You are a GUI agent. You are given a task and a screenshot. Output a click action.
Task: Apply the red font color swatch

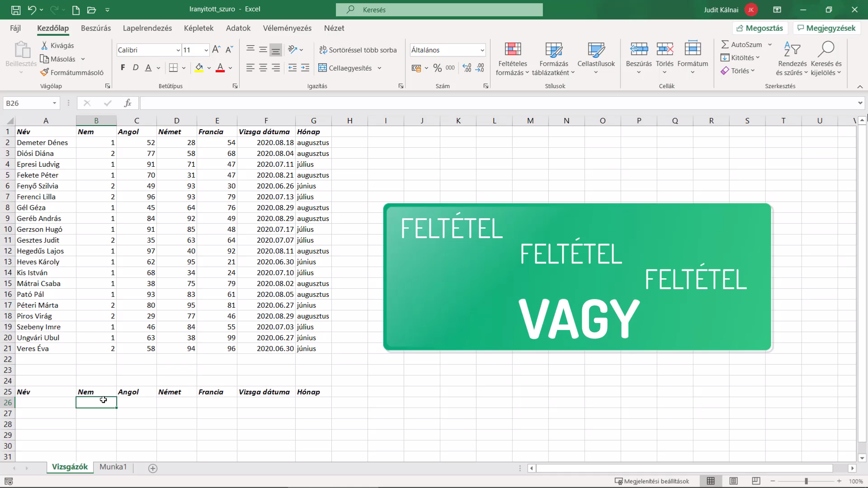(220, 68)
